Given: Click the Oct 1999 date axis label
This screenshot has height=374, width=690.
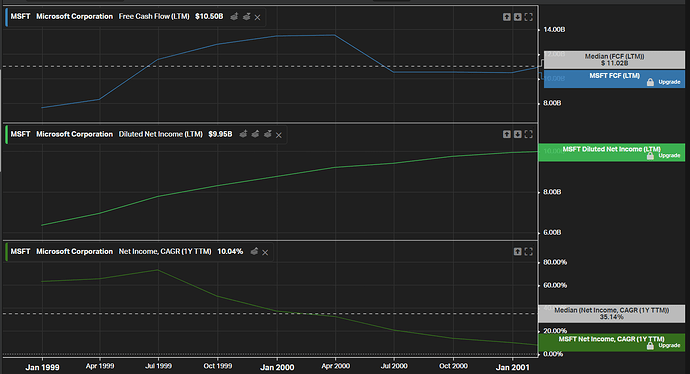Looking at the screenshot, I should pos(218,366).
